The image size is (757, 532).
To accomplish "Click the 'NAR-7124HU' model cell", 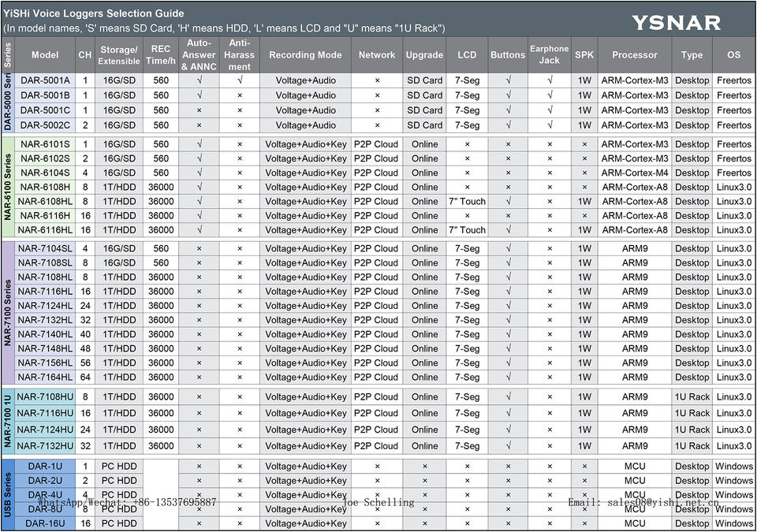I will pos(45,430).
